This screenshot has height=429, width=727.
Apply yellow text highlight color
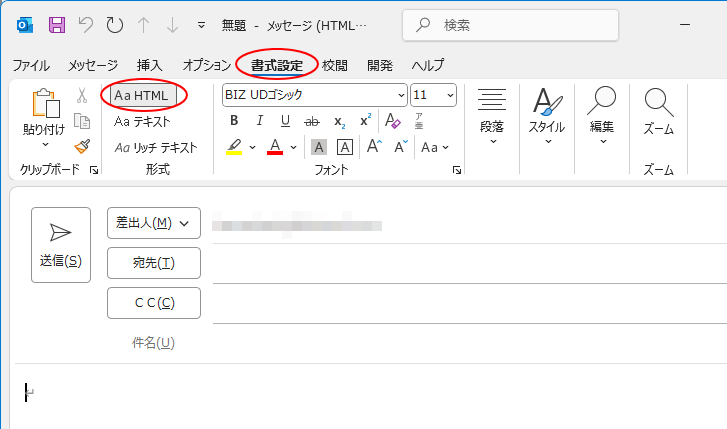234,147
